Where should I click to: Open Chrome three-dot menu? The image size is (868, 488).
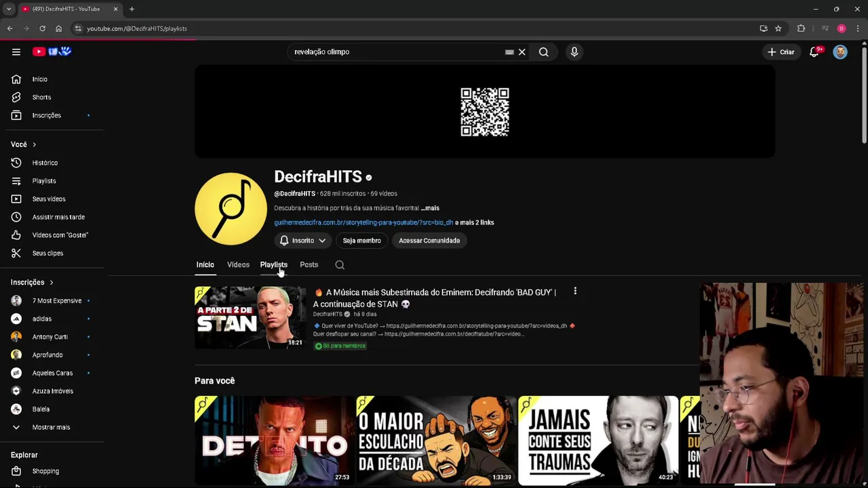coord(858,28)
